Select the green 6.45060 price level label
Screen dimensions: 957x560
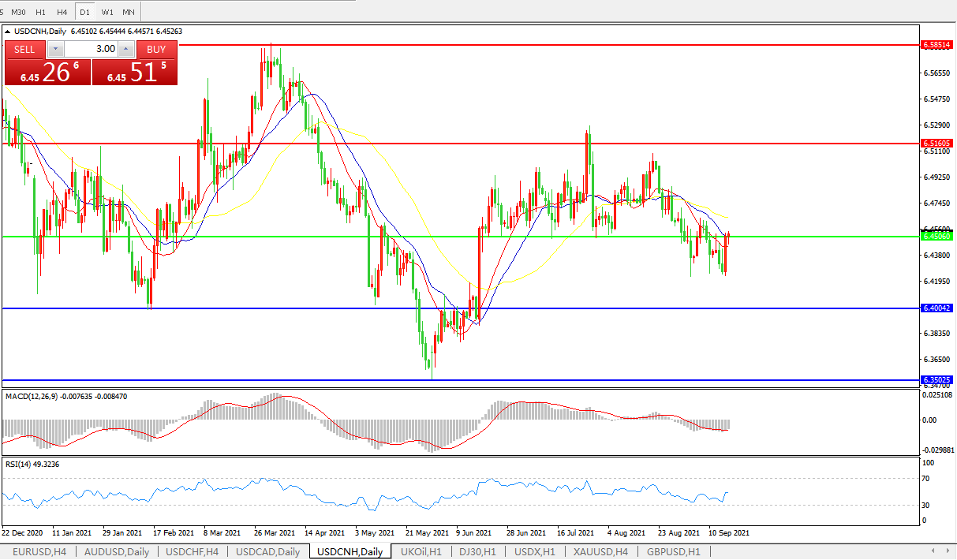point(936,236)
